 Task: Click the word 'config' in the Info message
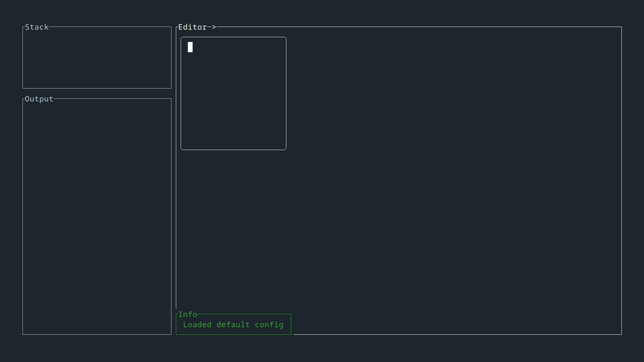(269, 325)
